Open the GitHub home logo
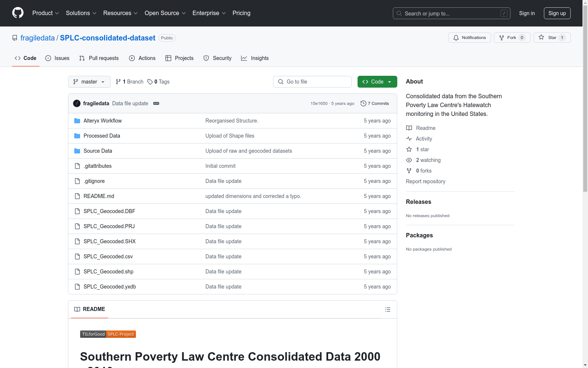The height and width of the screenshot is (368, 588). pyautogui.click(x=18, y=13)
